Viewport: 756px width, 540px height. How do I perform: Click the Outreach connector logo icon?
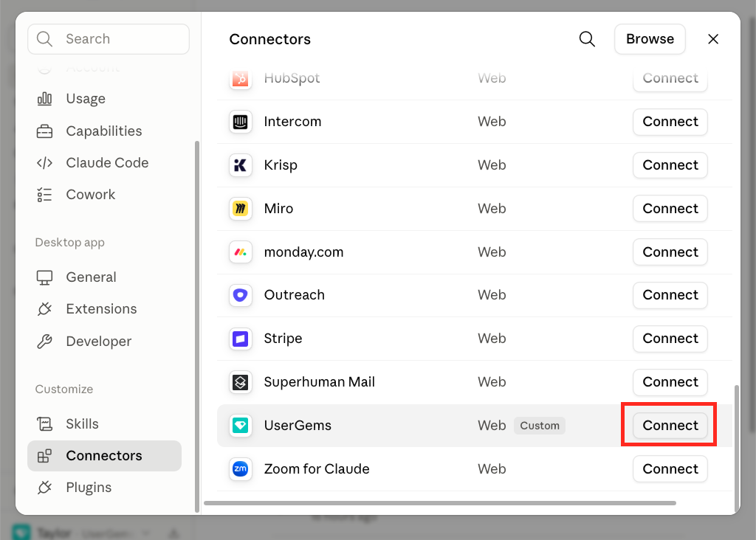tap(240, 295)
